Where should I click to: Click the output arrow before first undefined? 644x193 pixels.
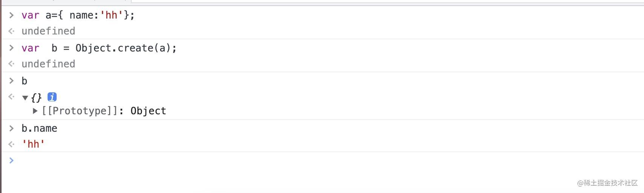point(11,31)
